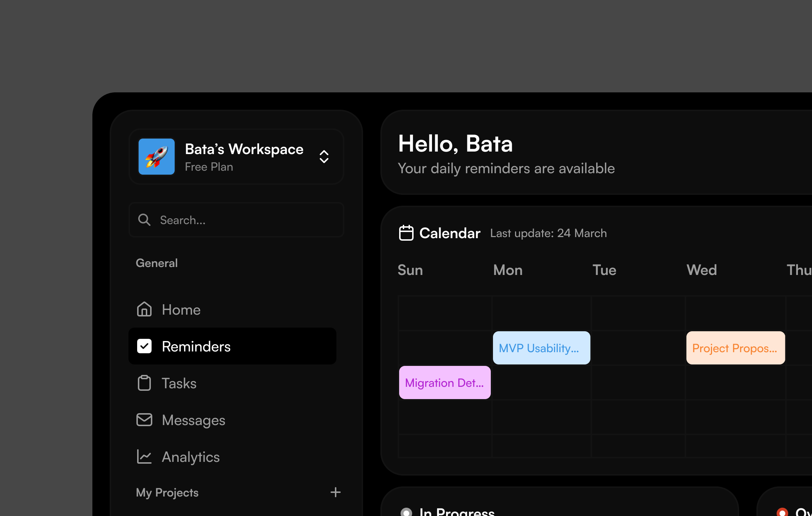Click the In Progress status dot
812x516 pixels.
[406, 512]
